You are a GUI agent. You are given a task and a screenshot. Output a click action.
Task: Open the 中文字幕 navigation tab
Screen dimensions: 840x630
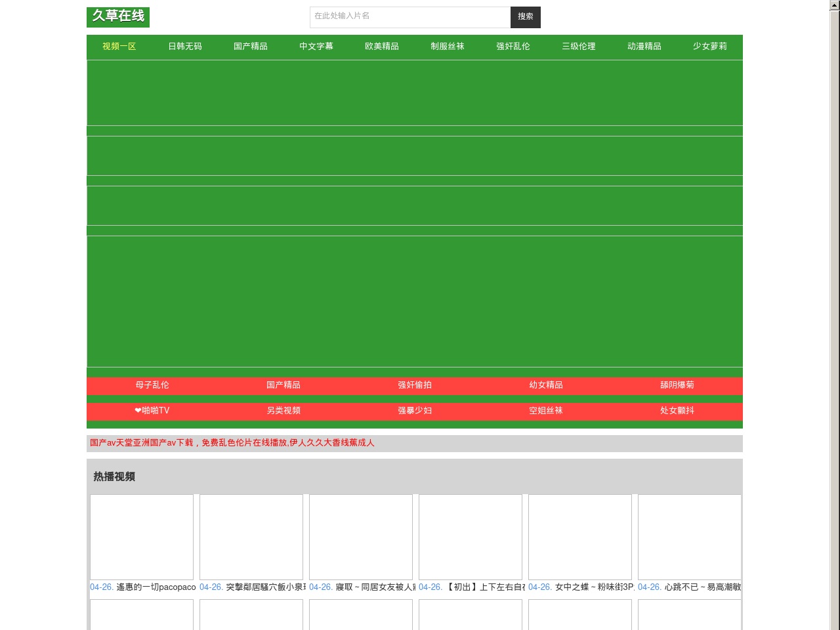pos(316,47)
